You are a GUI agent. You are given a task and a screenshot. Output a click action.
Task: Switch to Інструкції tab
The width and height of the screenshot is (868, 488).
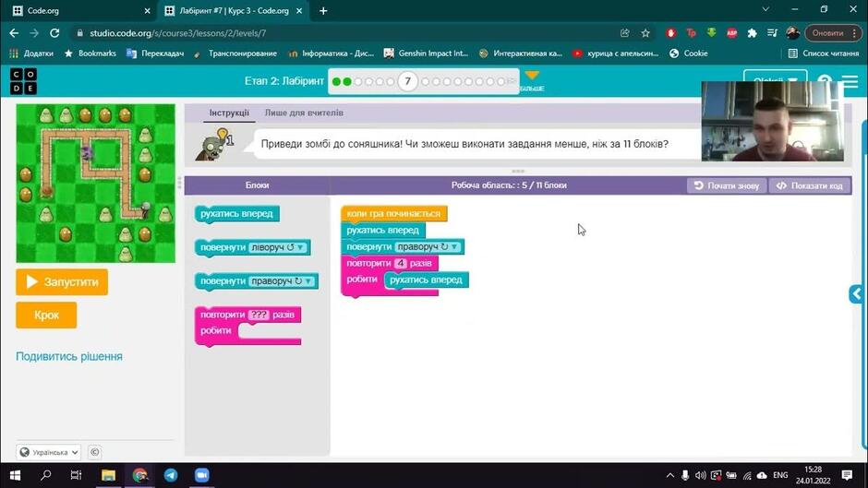tap(229, 113)
